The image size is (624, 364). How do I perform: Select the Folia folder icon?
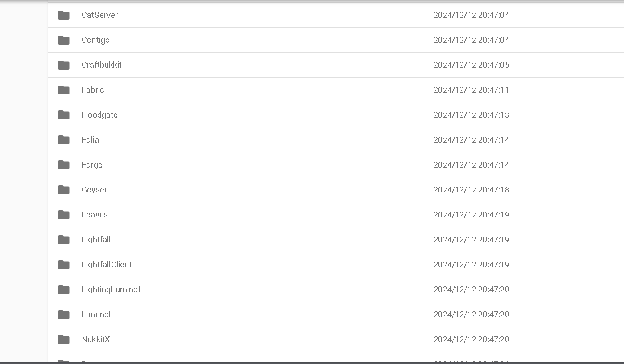pos(64,140)
